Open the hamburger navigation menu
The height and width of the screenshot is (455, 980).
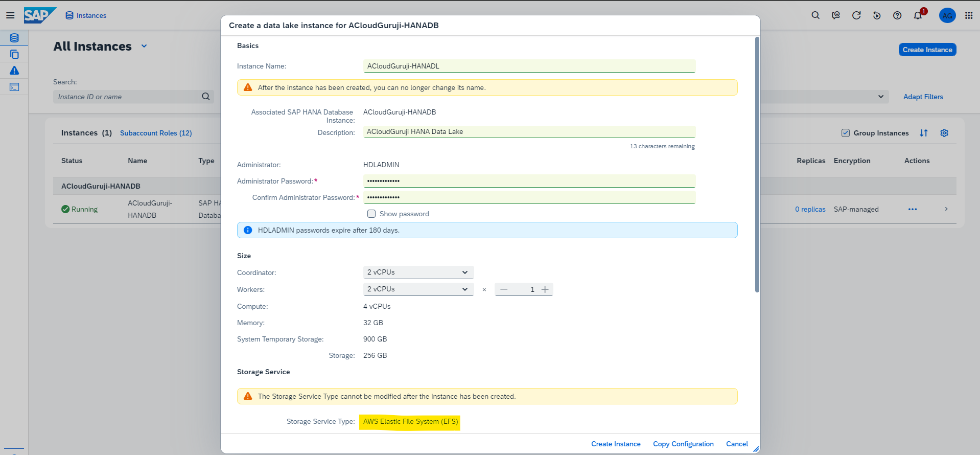[x=10, y=15]
